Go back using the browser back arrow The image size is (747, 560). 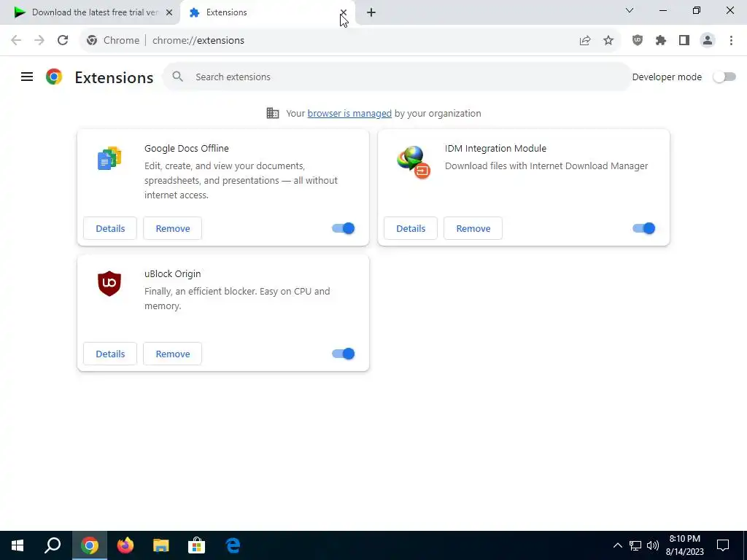pos(16,41)
